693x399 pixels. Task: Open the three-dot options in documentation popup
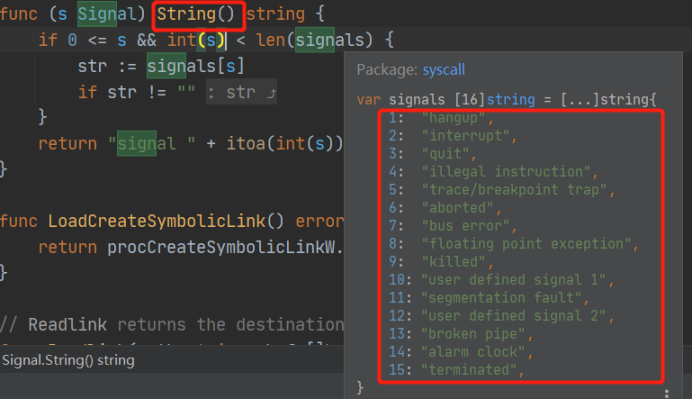(x=666, y=393)
